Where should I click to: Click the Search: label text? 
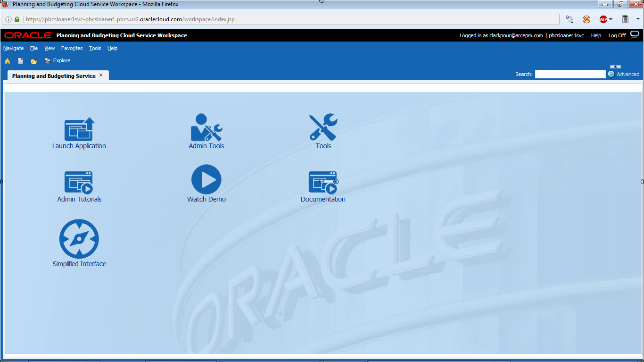(524, 74)
